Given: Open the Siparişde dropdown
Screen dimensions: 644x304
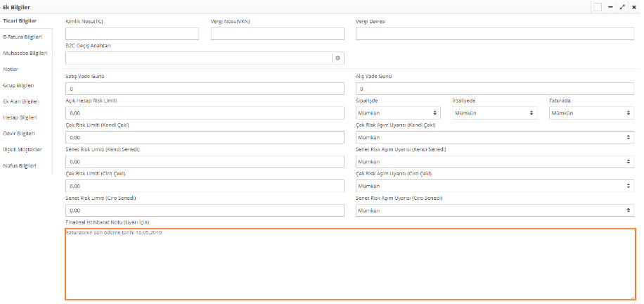Looking at the screenshot, I should click(x=398, y=113).
